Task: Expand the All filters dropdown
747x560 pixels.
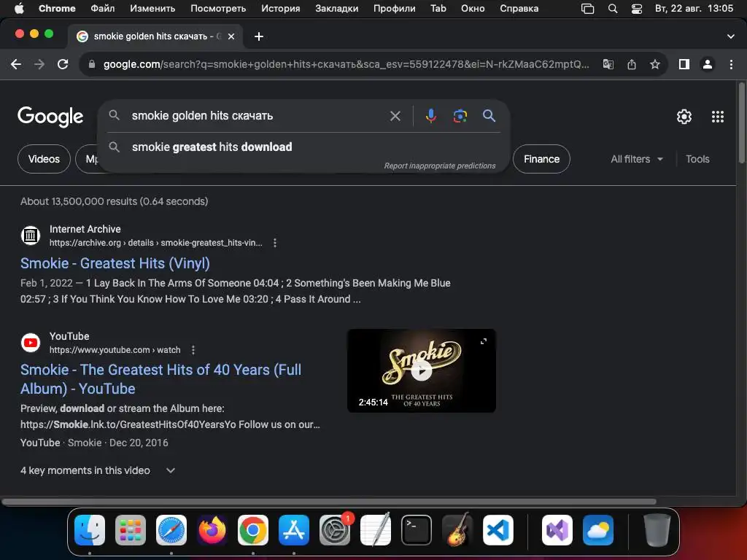Action: coord(636,159)
